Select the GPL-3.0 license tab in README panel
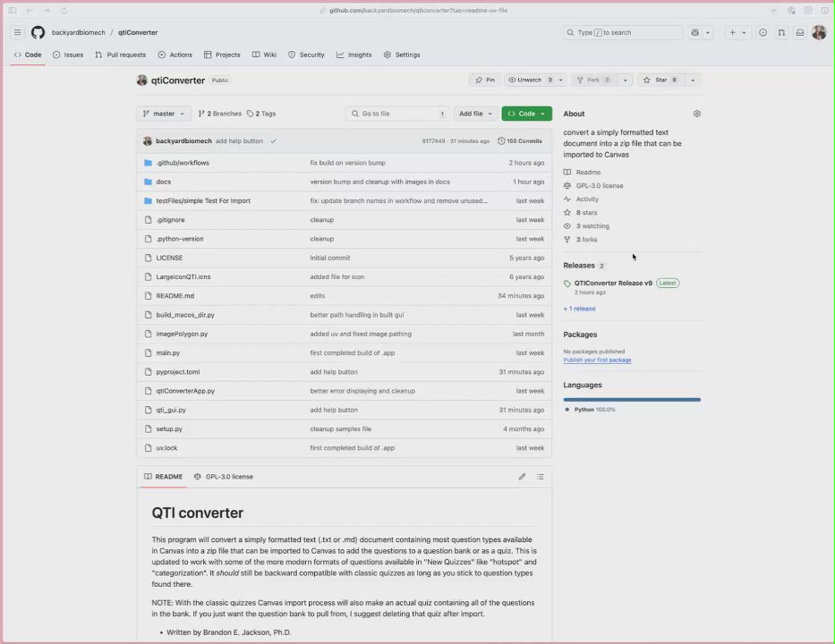The width and height of the screenshot is (835, 644). [224, 477]
